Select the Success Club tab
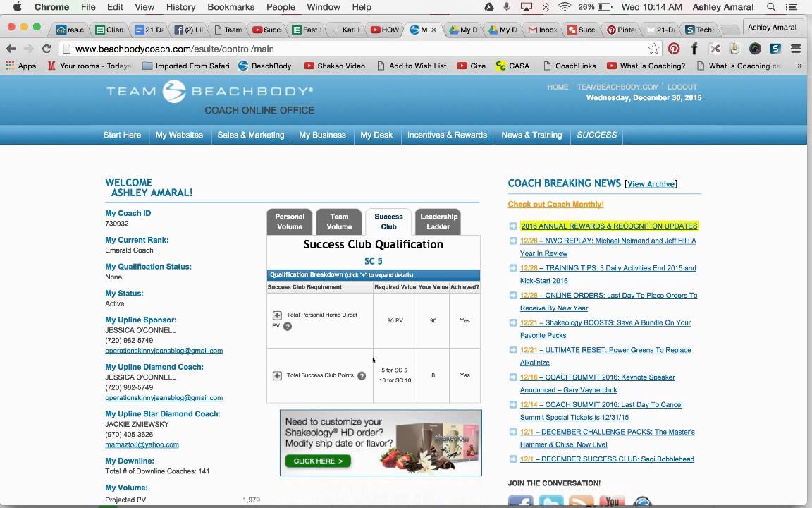 (x=388, y=222)
